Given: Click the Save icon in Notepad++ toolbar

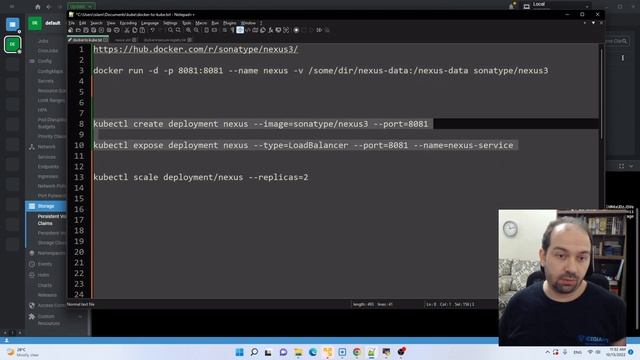Looking at the screenshot, I should point(86,30).
